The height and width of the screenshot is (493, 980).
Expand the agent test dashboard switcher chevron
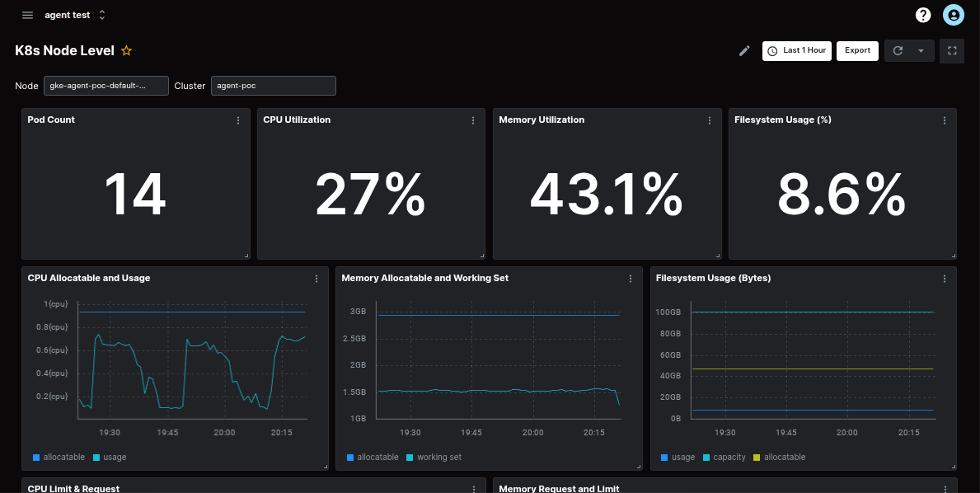point(101,14)
